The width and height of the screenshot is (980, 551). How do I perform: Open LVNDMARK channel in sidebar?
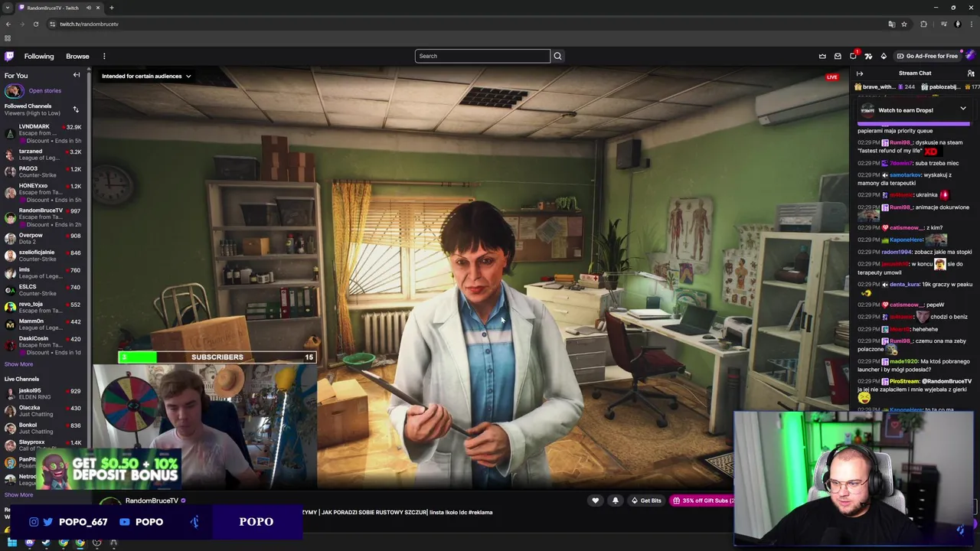43,133
